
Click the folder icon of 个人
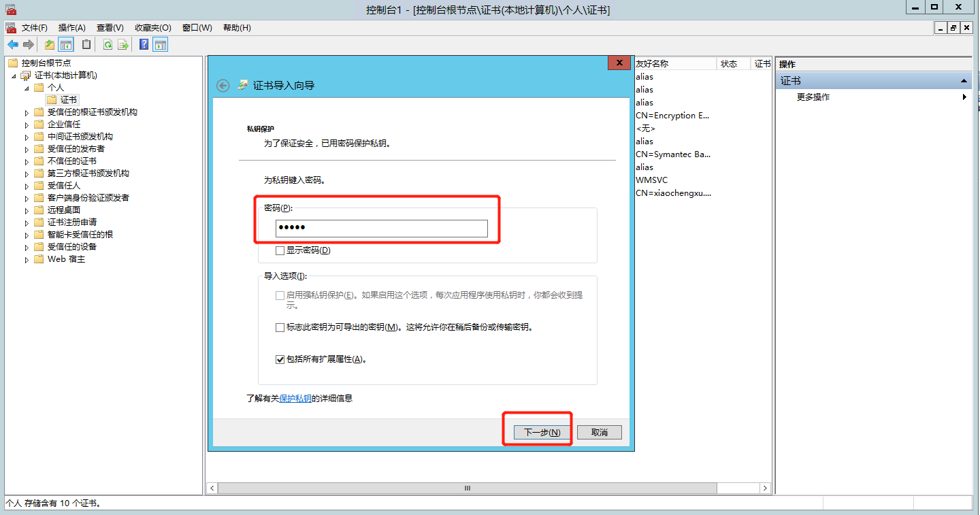[39, 87]
